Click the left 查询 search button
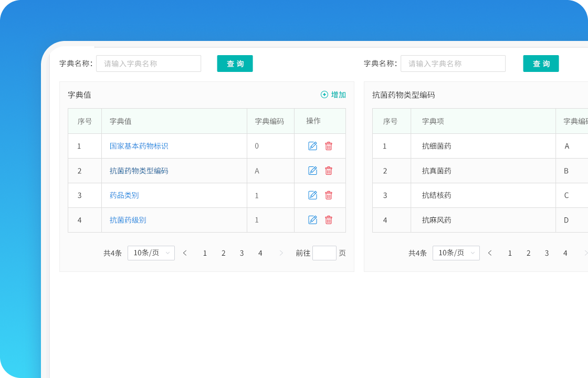Viewport: 588px width, 378px height. coord(235,64)
